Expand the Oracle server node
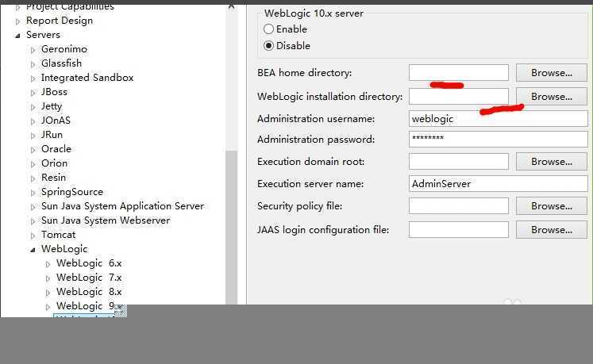593x364 pixels. tap(33, 150)
